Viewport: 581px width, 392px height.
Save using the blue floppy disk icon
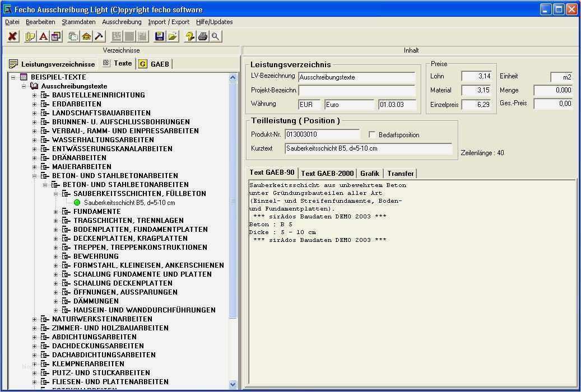(x=159, y=36)
